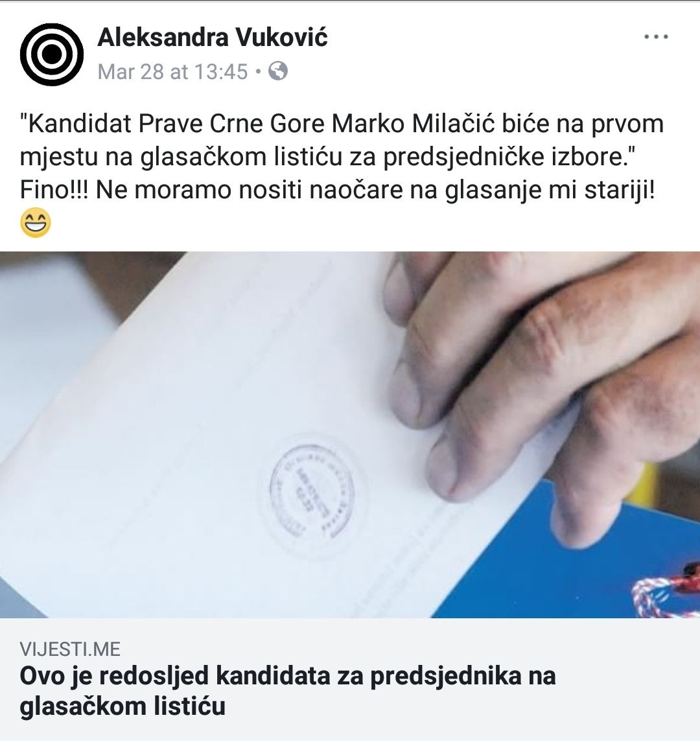Image resolution: width=700 pixels, height=744 pixels.
Task: Click the VIJESTI.ME source label
Action: pyautogui.click(x=70, y=649)
